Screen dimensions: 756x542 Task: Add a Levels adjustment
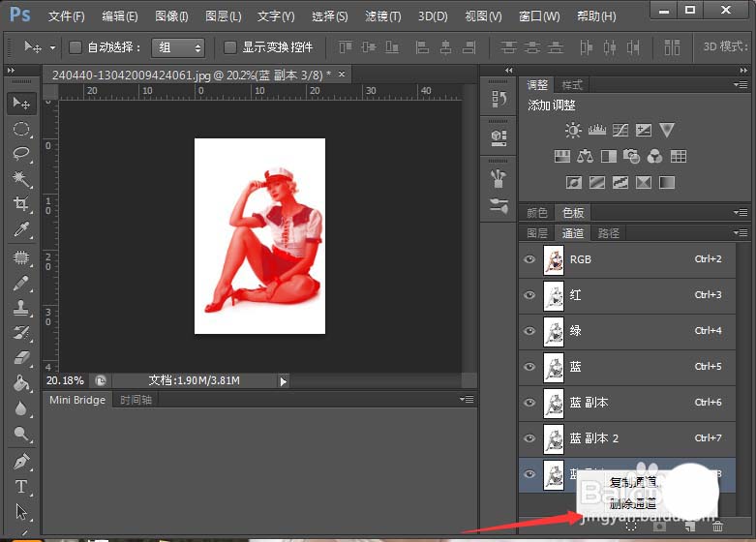[x=597, y=130]
